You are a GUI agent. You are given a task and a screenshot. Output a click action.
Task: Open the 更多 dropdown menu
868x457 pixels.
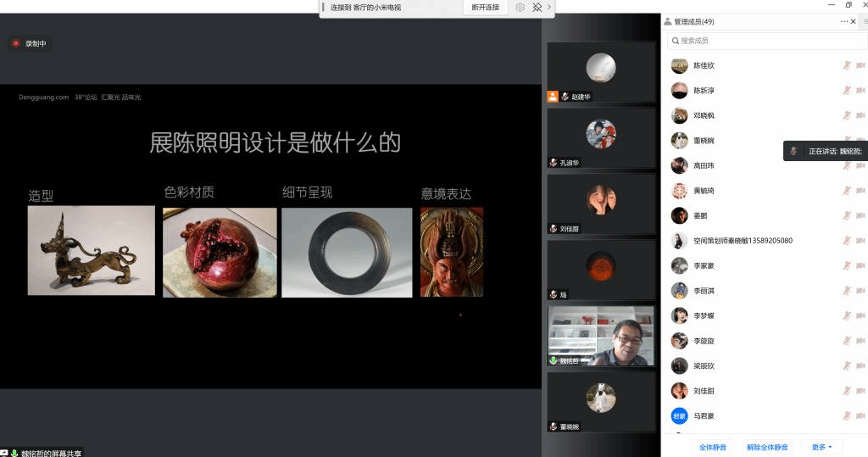click(821, 447)
